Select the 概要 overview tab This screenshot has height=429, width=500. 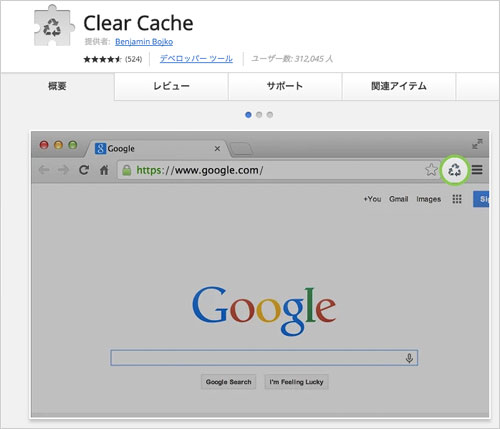click(57, 86)
